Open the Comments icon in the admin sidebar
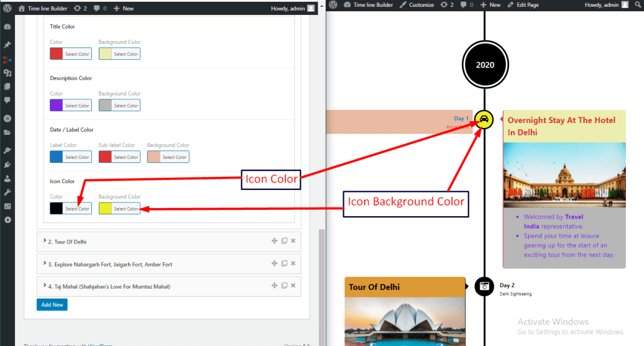This screenshot has width=644, height=346. [x=7, y=100]
